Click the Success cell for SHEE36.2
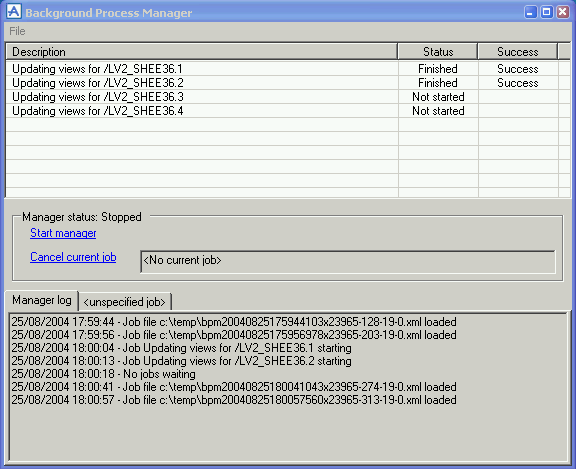Screen dimensions: 576x469 click(x=518, y=83)
